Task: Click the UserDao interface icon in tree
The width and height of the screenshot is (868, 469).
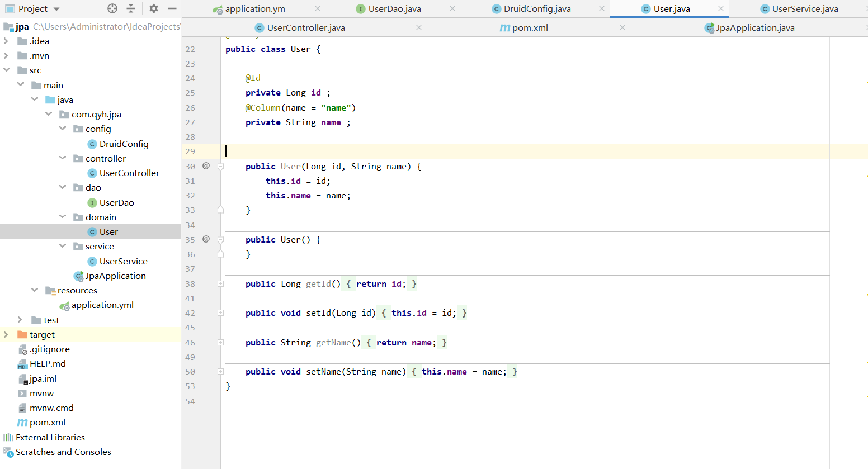Action: [x=92, y=203]
